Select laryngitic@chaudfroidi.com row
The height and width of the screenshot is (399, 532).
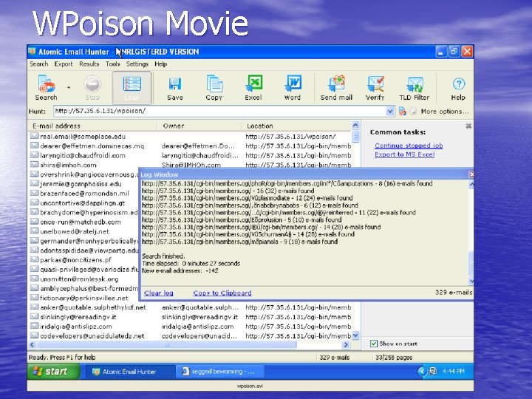pyautogui.click(x=190, y=155)
